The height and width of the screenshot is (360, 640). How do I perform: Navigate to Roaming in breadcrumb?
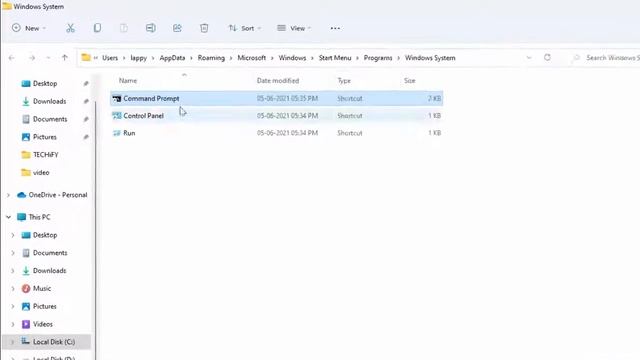(x=211, y=58)
